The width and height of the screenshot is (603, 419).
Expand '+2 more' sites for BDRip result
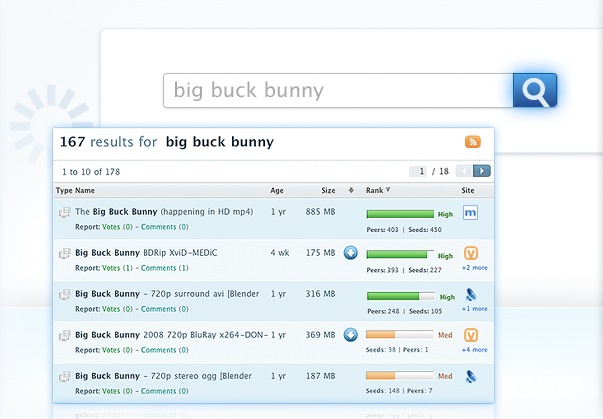(x=474, y=268)
